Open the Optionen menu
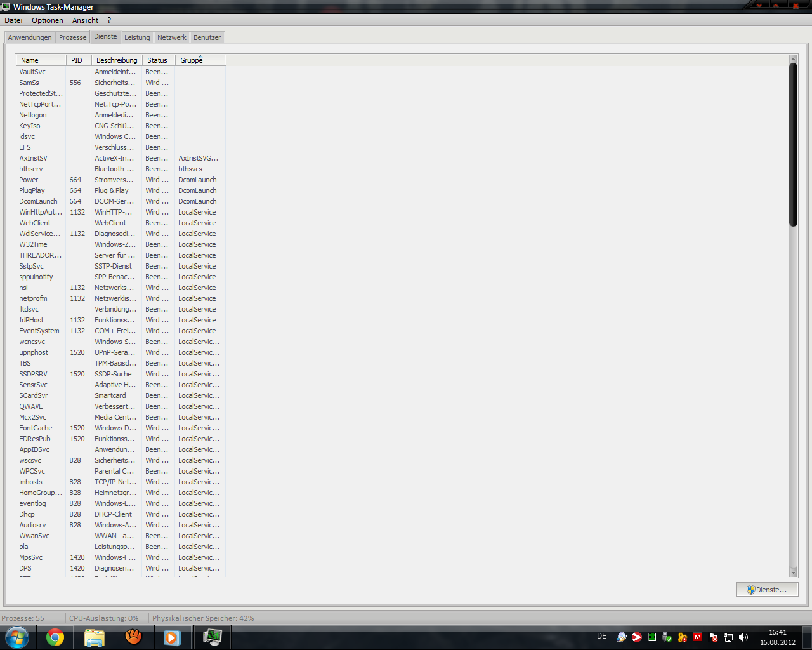The height and width of the screenshot is (650, 812). click(x=48, y=20)
